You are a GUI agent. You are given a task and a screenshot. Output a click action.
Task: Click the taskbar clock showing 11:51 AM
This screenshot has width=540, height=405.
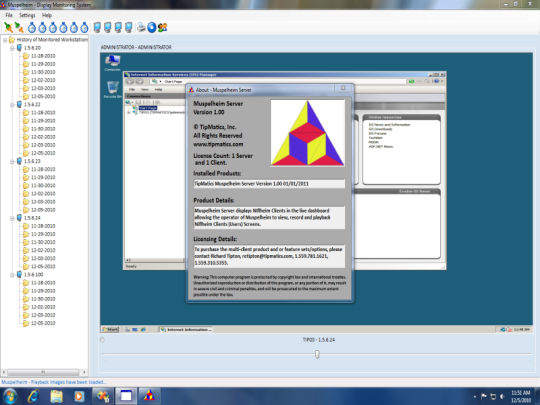pyautogui.click(x=521, y=393)
